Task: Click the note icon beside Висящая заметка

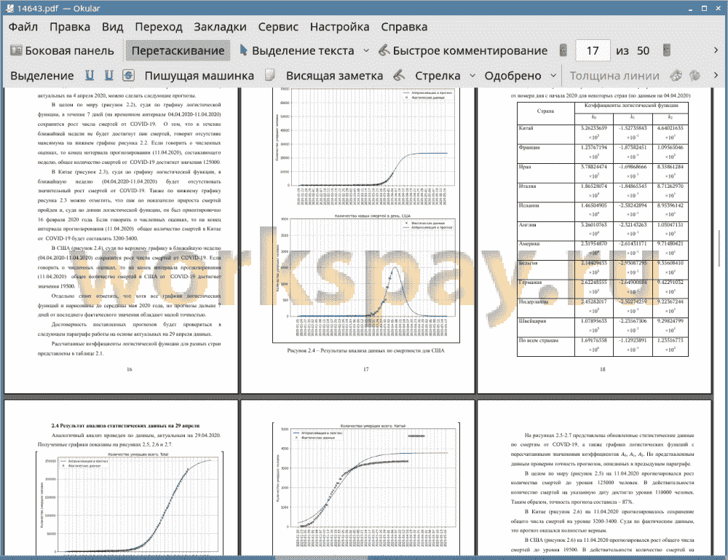Action: pos(270,75)
